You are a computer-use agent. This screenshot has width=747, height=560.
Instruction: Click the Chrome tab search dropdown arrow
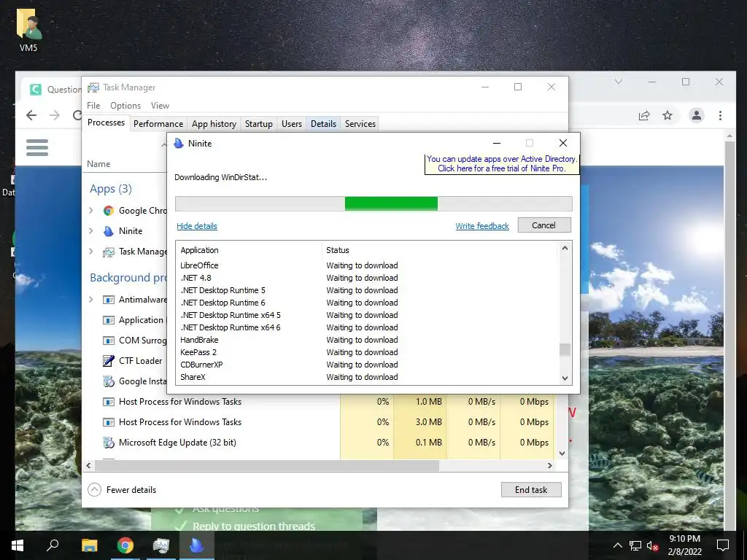tap(619, 82)
